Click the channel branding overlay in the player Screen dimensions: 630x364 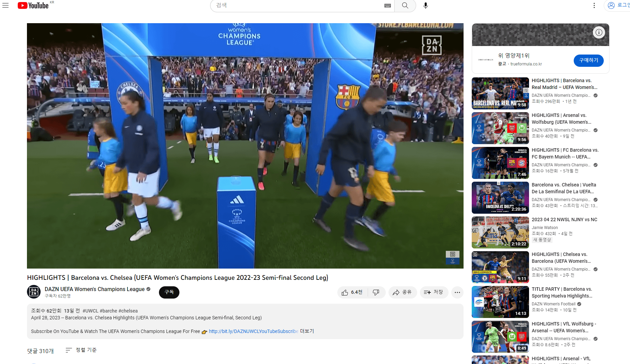coord(453,258)
